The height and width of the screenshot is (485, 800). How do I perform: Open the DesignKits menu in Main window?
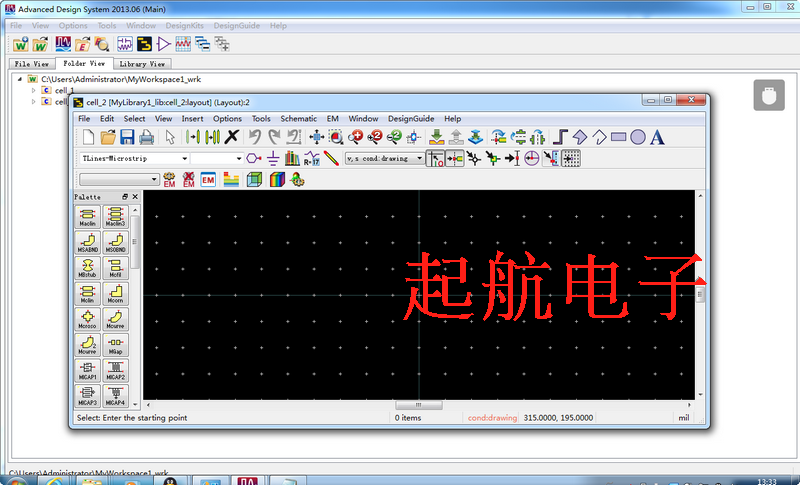click(x=184, y=25)
